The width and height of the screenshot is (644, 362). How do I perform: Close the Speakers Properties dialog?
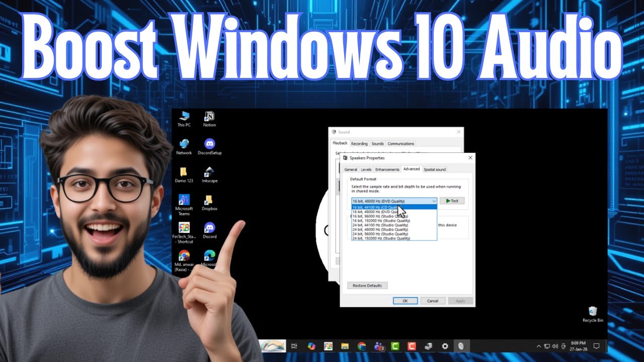[x=470, y=158]
